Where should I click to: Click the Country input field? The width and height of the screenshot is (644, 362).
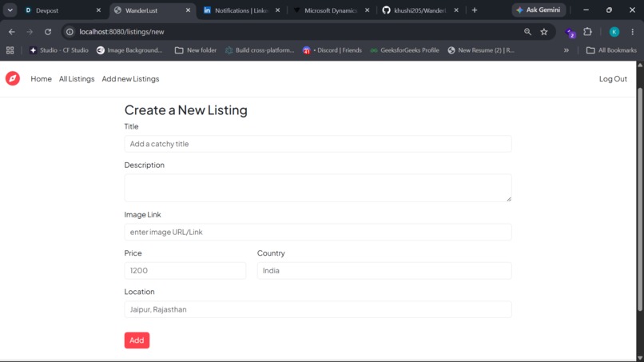384,270
